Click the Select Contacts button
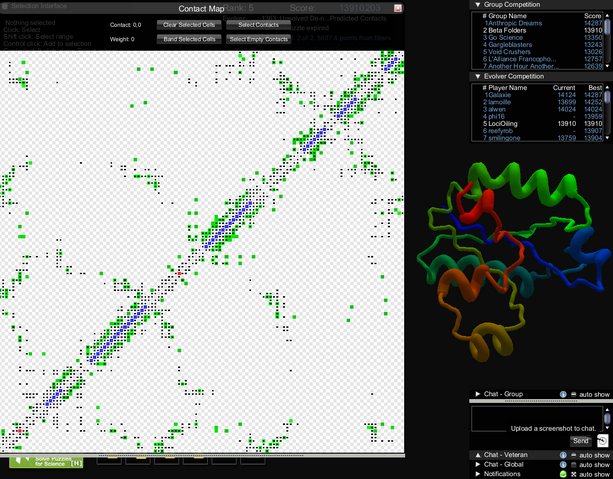The height and width of the screenshot is (479, 613). 258,25
